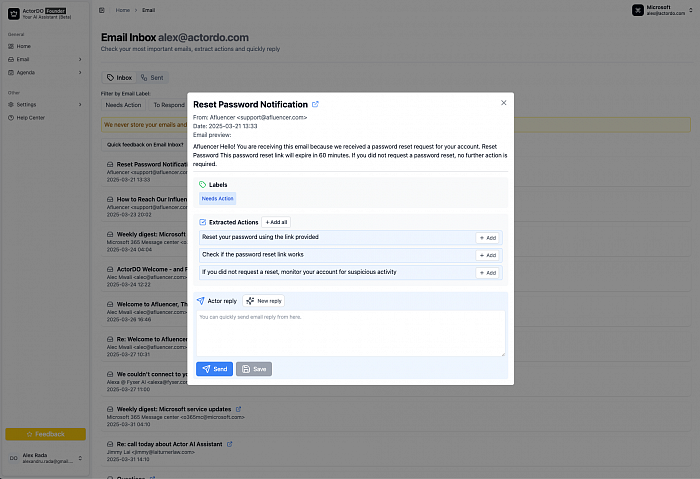This screenshot has height=479, width=700.
Task: Open Reset Password email in external view icon
Action: [316, 104]
